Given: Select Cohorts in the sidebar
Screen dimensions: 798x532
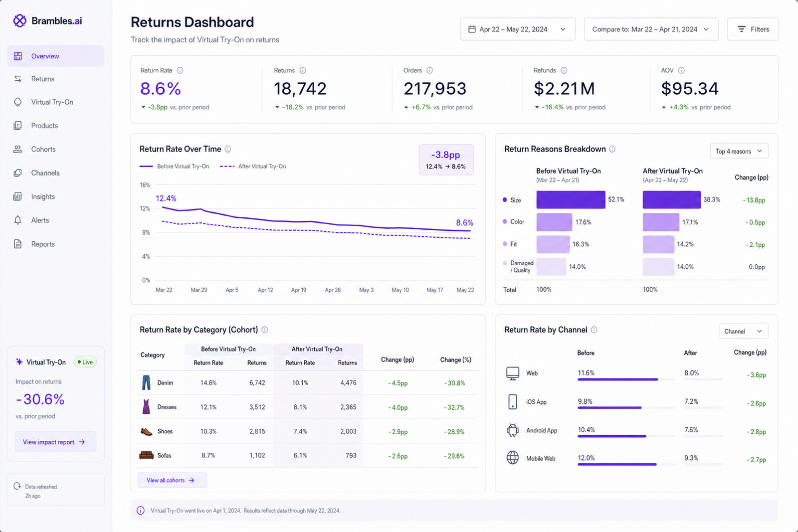Looking at the screenshot, I should 56,149.
